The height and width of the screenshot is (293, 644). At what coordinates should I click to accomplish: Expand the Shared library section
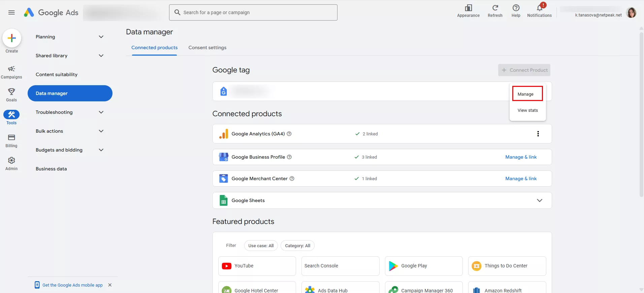click(101, 56)
